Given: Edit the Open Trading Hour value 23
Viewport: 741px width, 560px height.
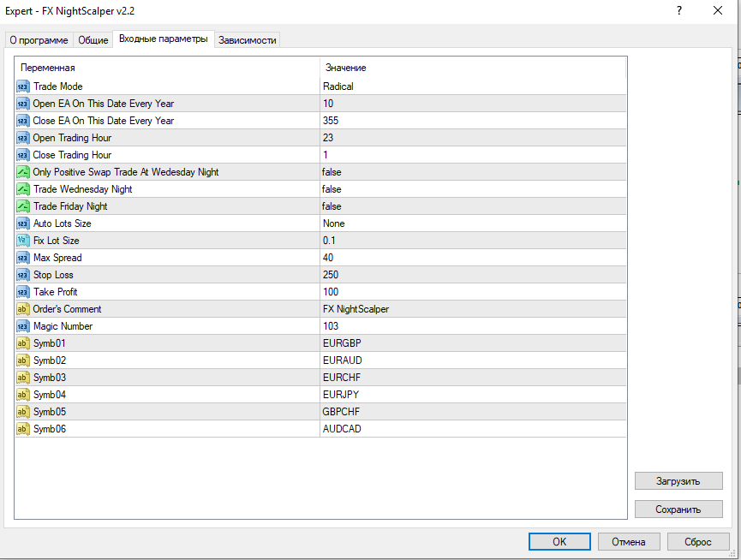Looking at the screenshot, I should 473,138.
